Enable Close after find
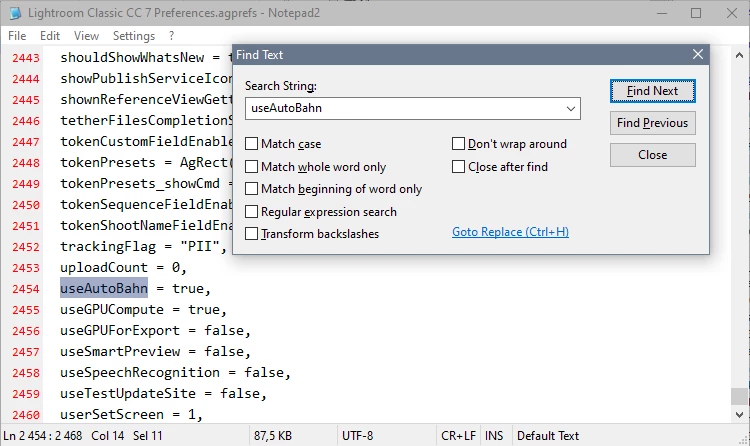The image size is (750, 446). click(458, 167)
